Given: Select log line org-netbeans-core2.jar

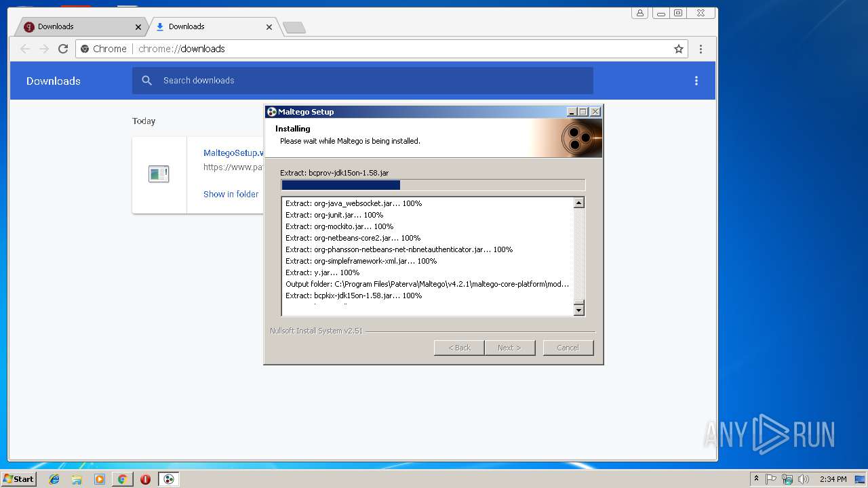Looking at the screenshot, I should click(x=353, y=238).
